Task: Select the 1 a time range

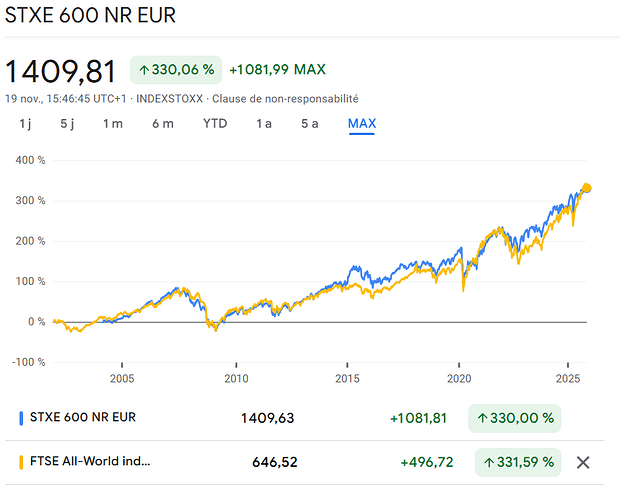Action: (x=264, y=123)
